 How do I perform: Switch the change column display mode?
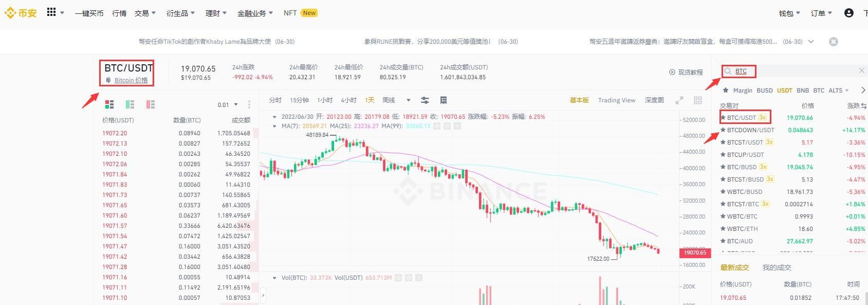[x=864, y=106]
